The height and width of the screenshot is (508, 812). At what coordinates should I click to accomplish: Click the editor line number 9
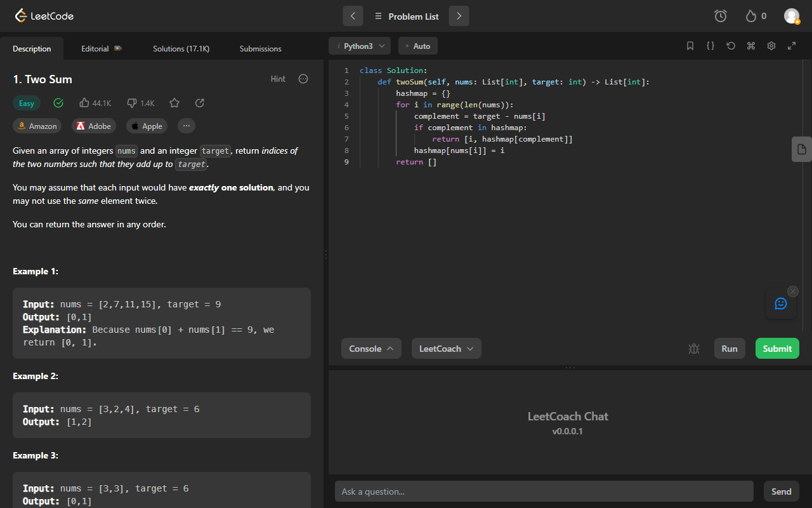pos(346,162)
